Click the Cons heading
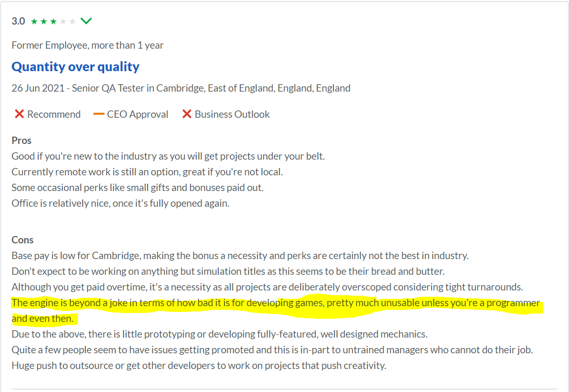 point(23,240)
